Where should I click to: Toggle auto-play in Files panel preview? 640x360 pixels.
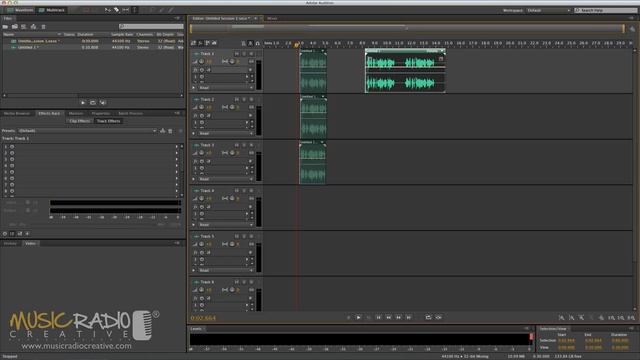102,103
